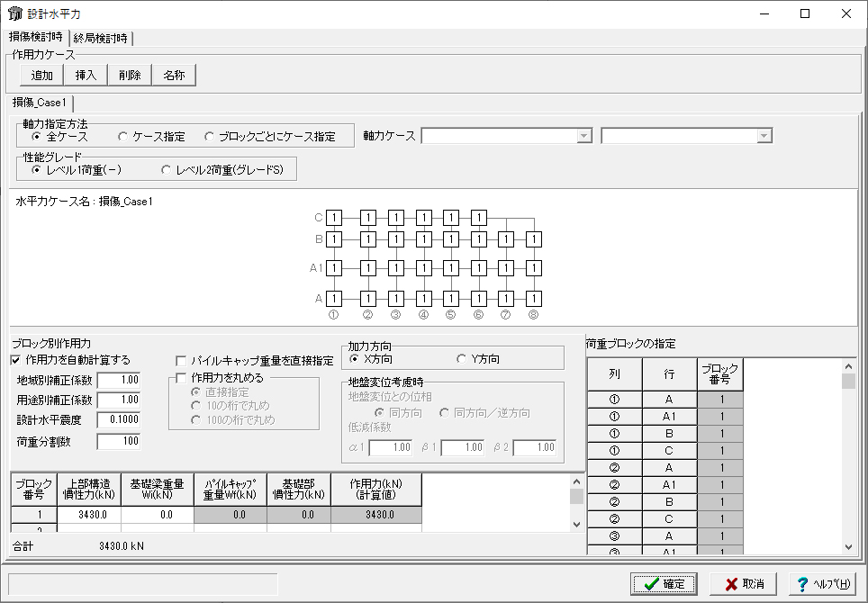868x603 pixels.
Task: Click the 列 column header
Action: point(614,374)
